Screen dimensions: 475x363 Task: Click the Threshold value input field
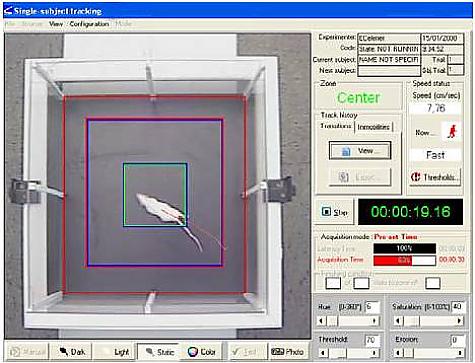(372, 340)
